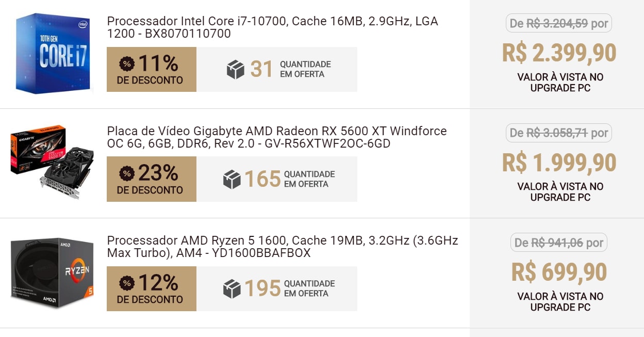Click the crossed-out R$ 3.058,71 old price

coord(557,133)
